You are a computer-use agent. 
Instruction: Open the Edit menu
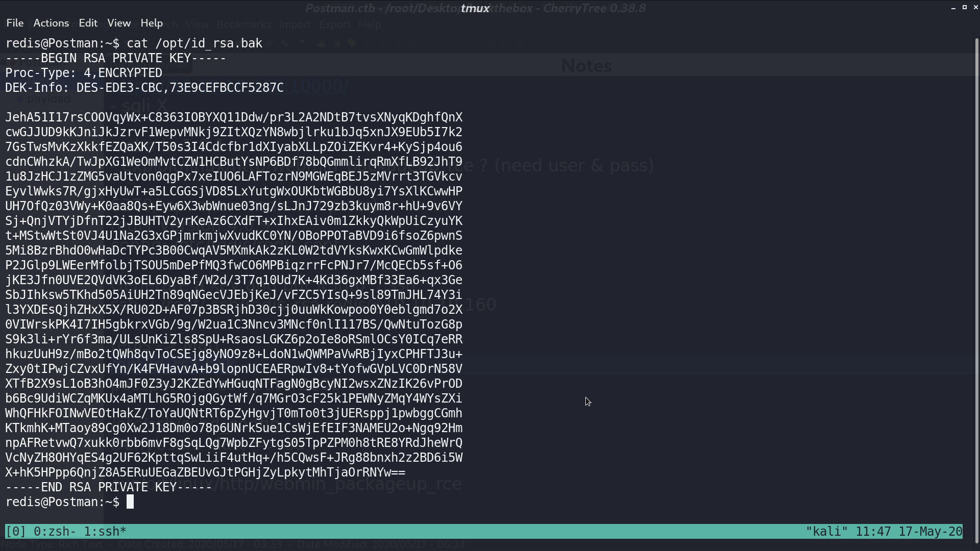tap(88, 23)
